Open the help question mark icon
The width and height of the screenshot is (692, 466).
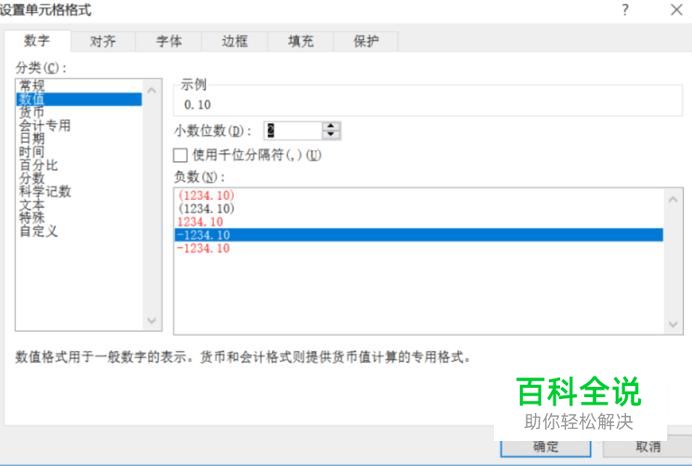[625, 10]
